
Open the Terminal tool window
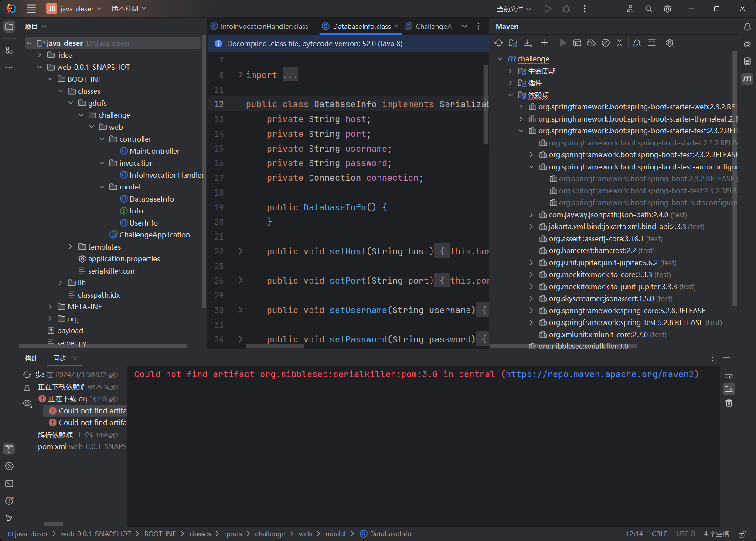[x=9, y=484]
